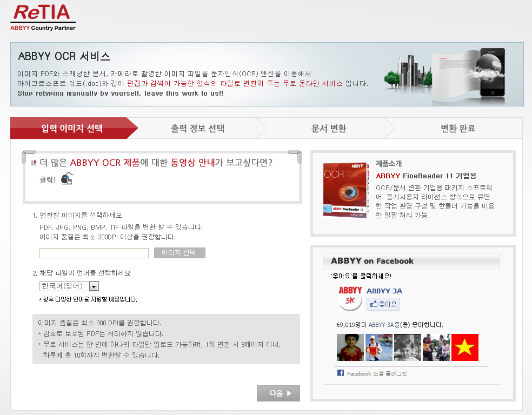
Task: Click the 제품소개 heading text
Action: [x=389, y=163]
